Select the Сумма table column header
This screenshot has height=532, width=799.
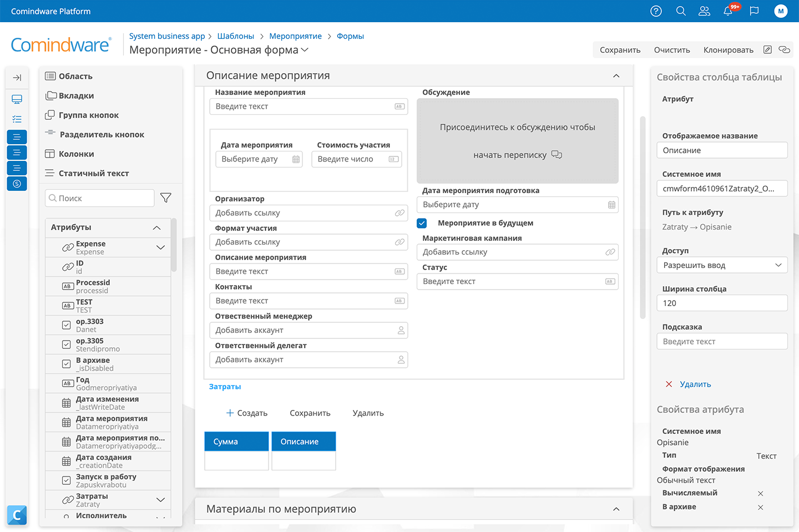tap(236, 442)
